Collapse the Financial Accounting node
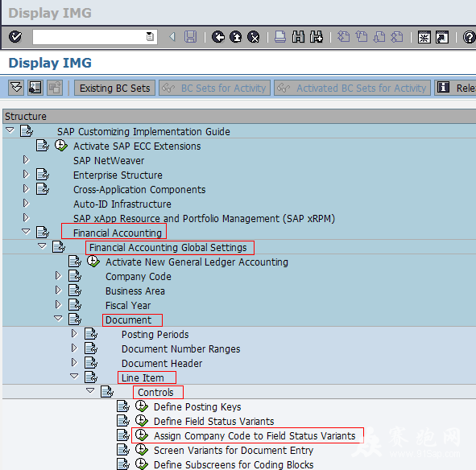476x470 pixels. 26,232
